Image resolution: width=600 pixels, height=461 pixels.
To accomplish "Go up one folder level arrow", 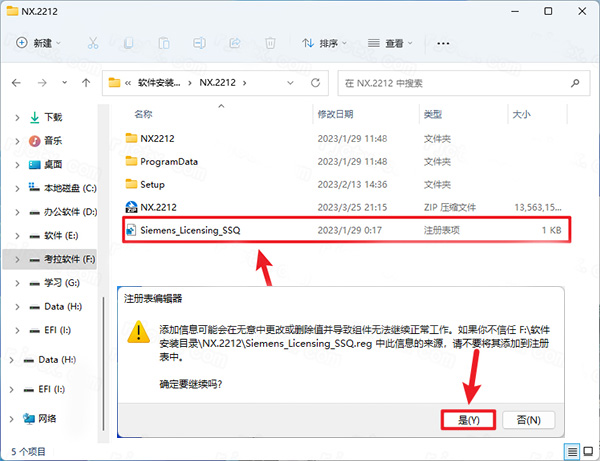I will tap(86, 83).
